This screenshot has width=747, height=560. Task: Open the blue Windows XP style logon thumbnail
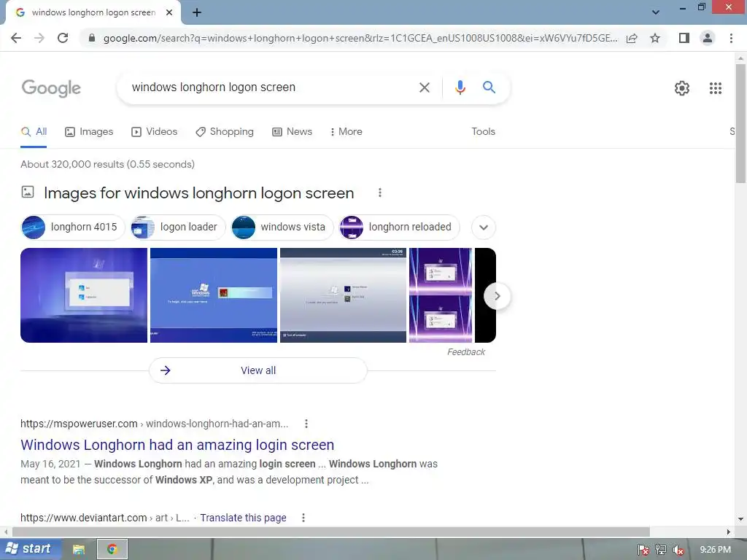[214, 295]
